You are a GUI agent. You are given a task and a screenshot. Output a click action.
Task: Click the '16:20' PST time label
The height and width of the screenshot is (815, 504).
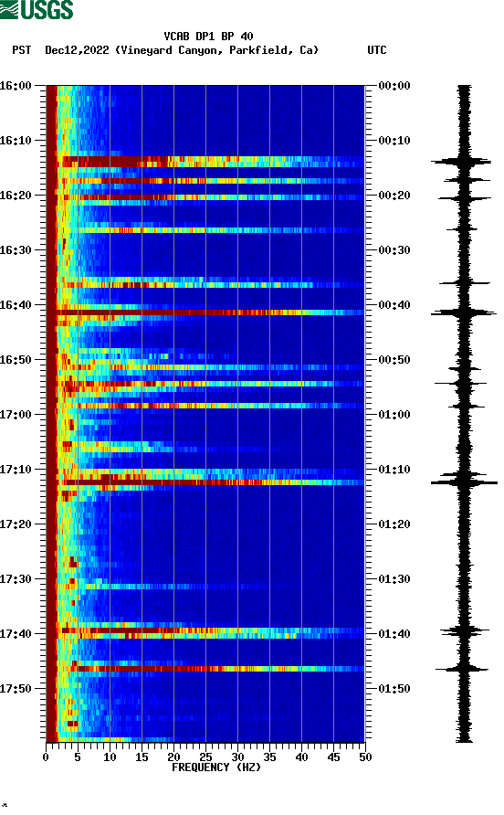coord(16,196)
